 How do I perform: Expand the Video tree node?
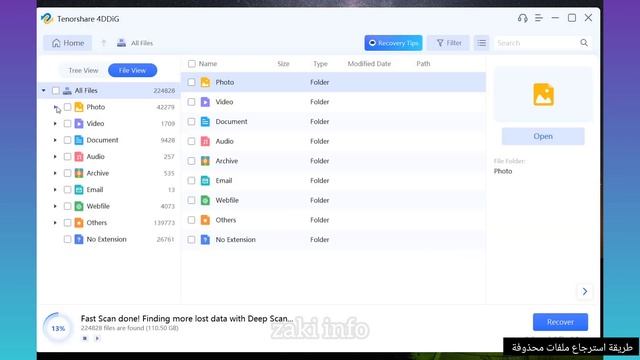coord(55,123)
